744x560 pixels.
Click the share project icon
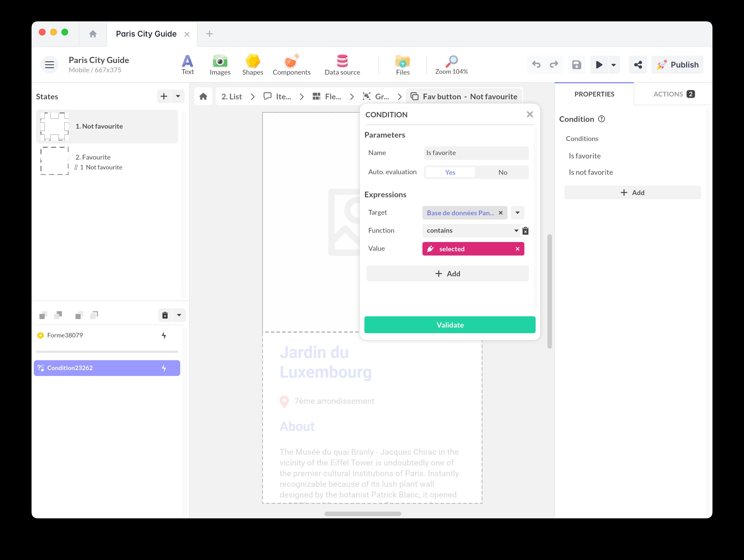638,64
